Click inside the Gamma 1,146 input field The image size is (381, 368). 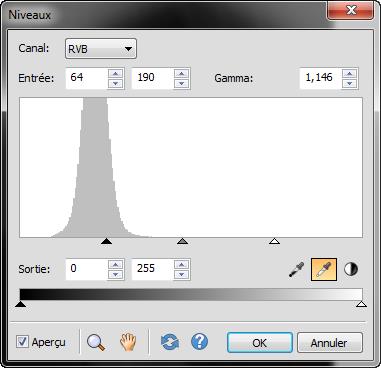[320, 78]
